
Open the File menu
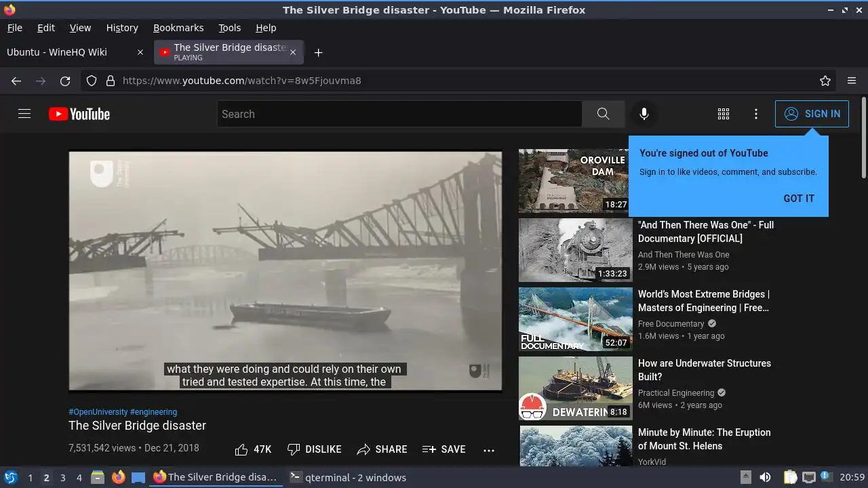click(x=15, y=28)
